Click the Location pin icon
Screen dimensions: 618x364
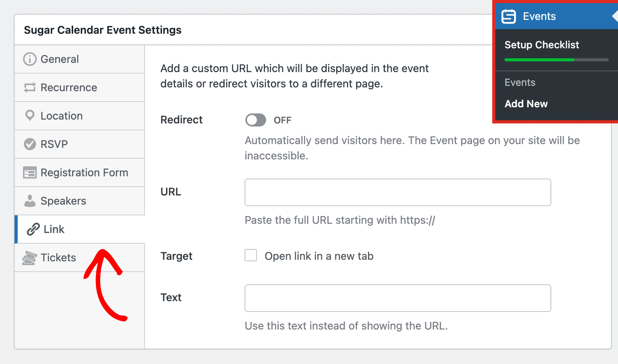tap(30, 116)
